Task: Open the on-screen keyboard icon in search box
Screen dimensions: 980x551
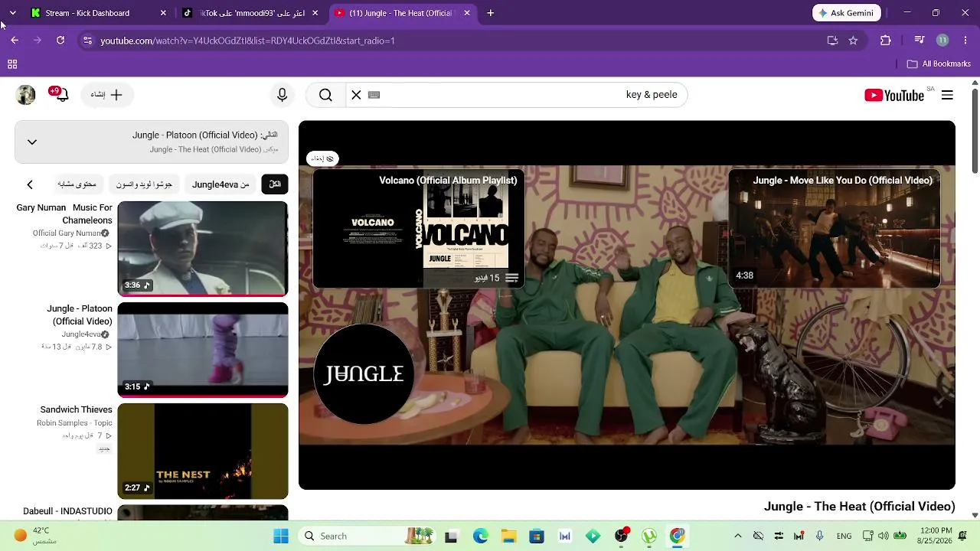Action: click(x=374, y=95)
